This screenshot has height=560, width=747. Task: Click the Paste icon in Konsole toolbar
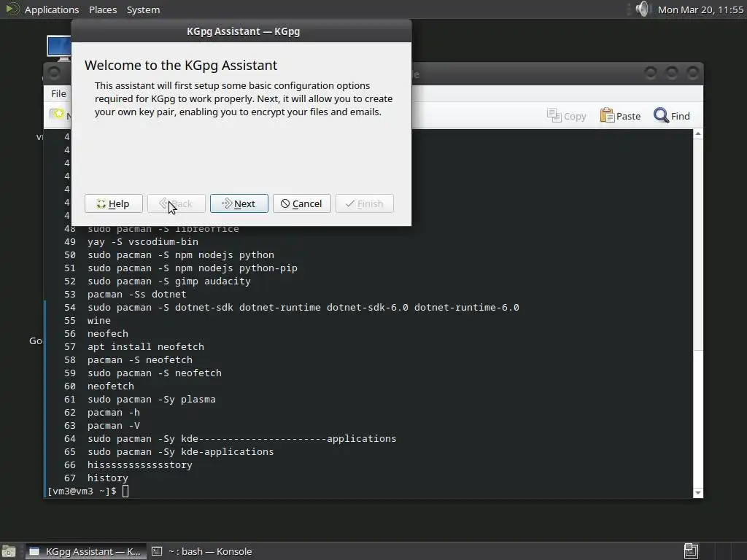coord(607,116)
